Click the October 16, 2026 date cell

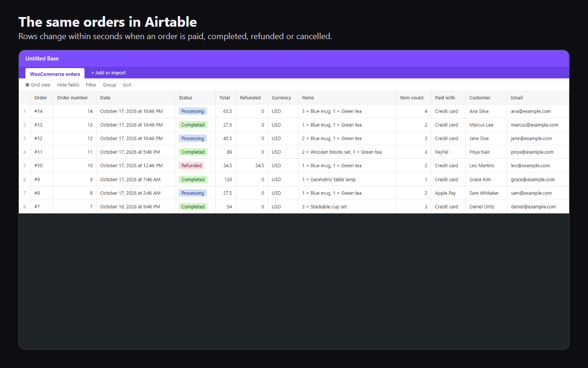tap(136, 207)
